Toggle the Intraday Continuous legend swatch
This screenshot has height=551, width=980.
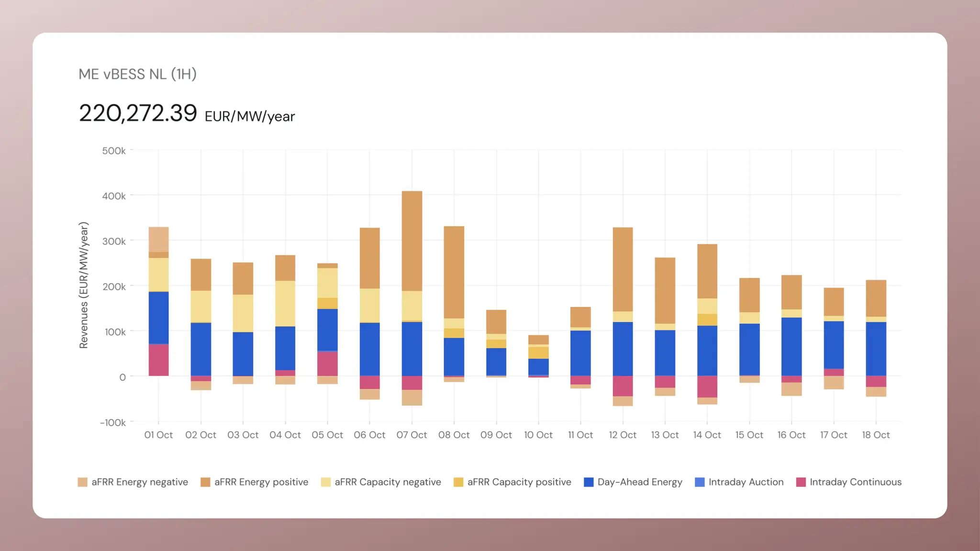pos(801,482)
